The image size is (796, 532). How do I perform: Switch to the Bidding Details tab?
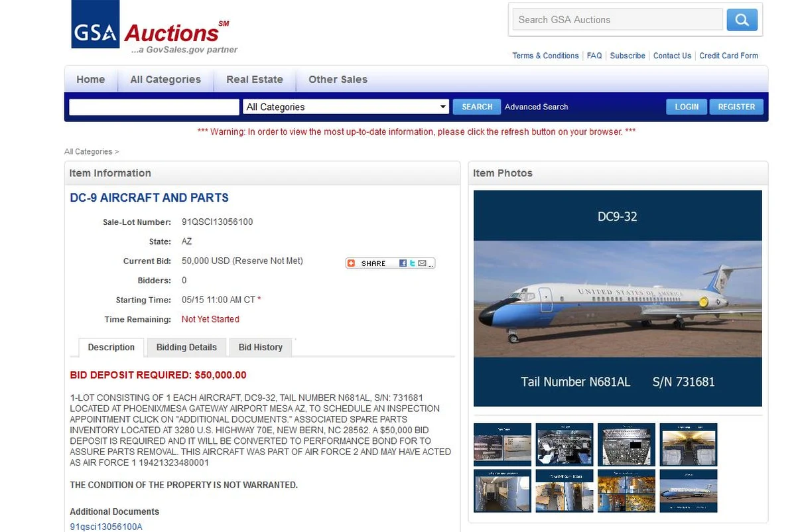pyautogui.click(x=186, y=347)
